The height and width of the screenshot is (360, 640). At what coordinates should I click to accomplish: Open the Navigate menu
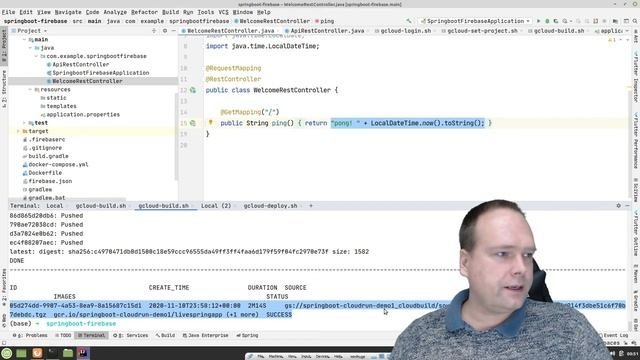coord(68,12)
